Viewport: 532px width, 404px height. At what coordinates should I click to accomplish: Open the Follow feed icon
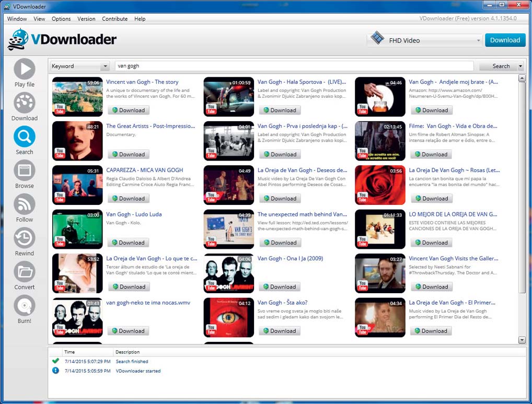(25, 204)
